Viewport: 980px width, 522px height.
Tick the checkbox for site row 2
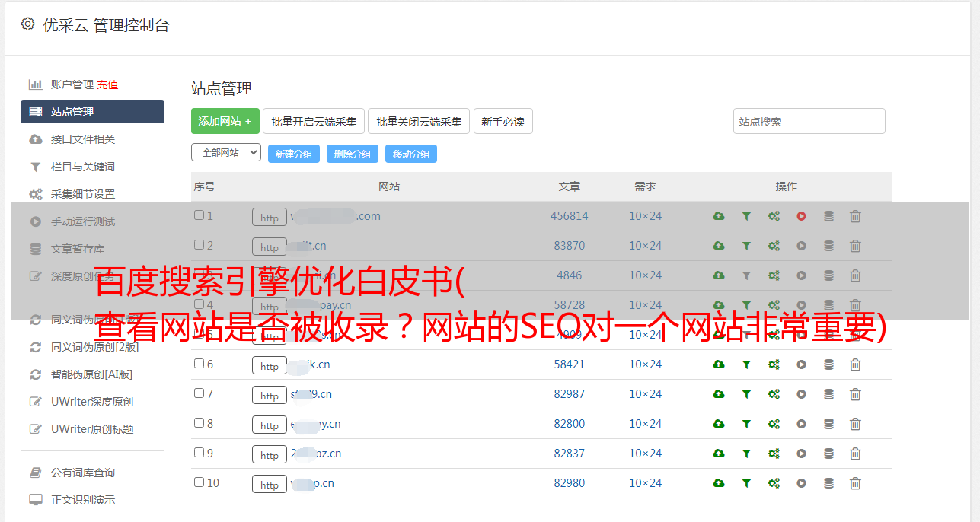[x=199, y=245]
